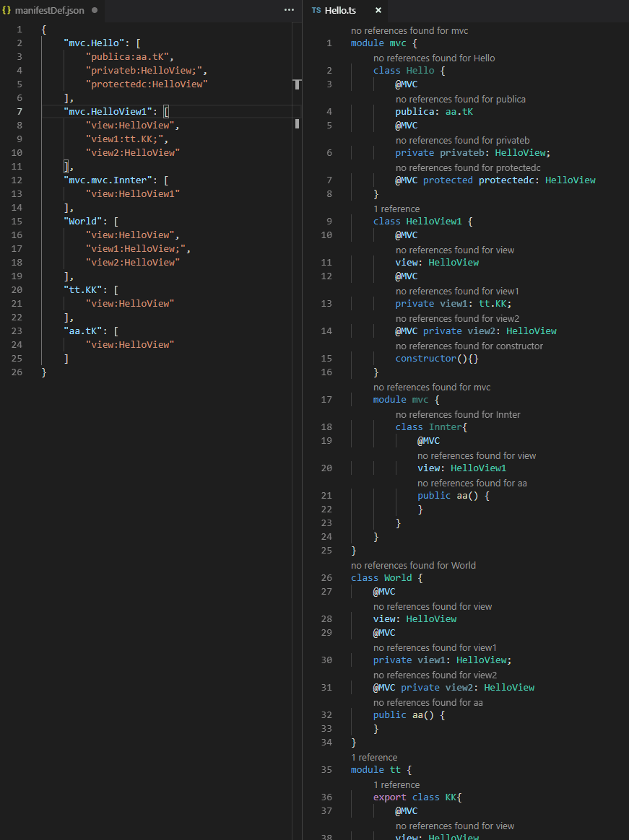
Task: Place cursor on "mvc.Hello" JSON key
Action: 94,43
